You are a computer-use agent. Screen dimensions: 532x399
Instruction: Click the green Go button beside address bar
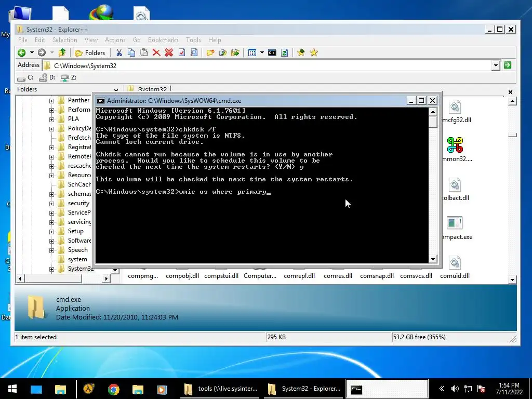(x=508, y=65)
